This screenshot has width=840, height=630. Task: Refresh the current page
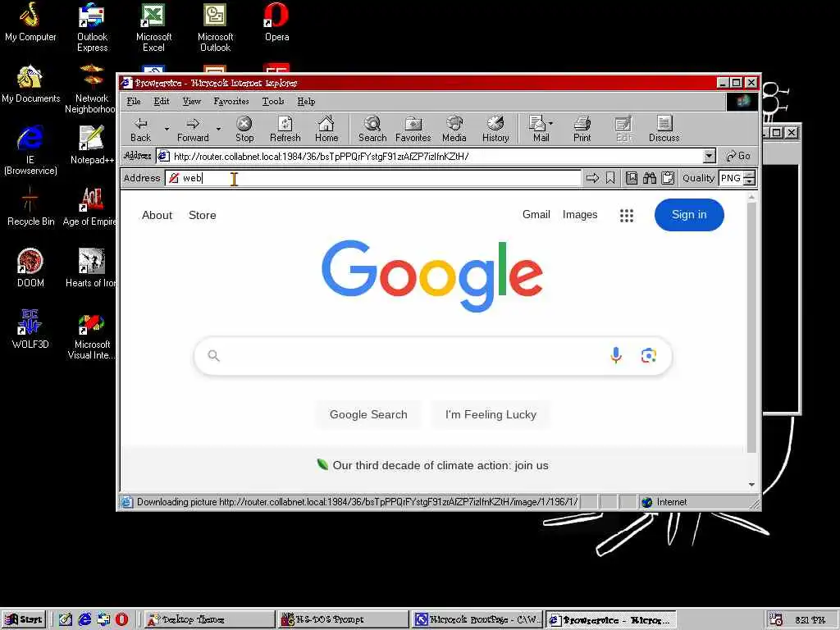[285, 130]
